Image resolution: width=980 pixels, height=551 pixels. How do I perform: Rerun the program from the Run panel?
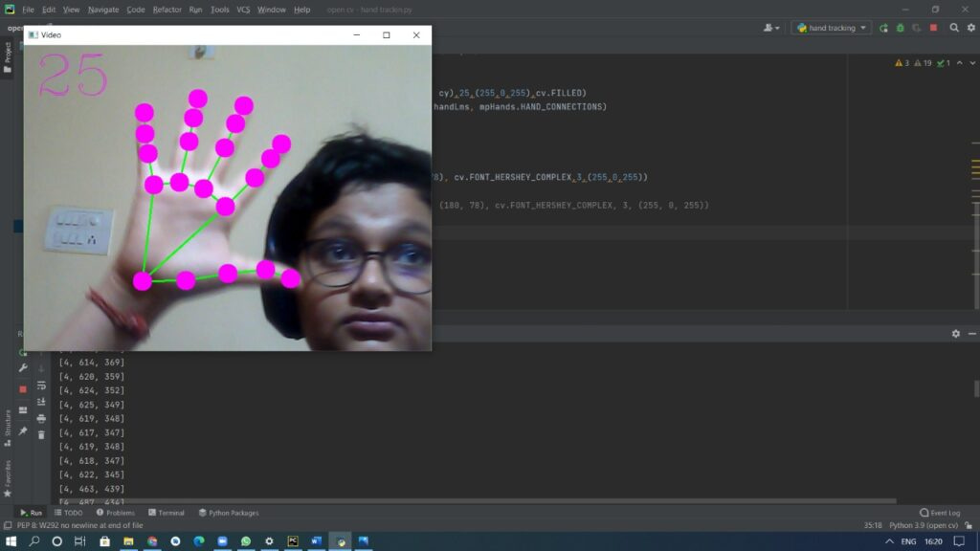23,353
